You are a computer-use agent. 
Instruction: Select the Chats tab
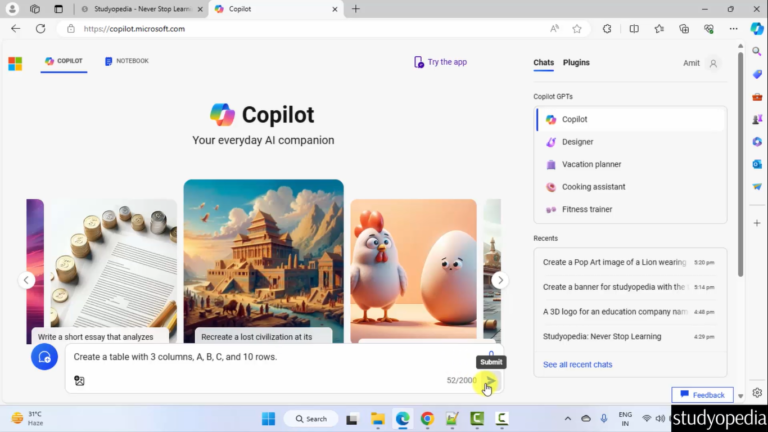(543, 63)
